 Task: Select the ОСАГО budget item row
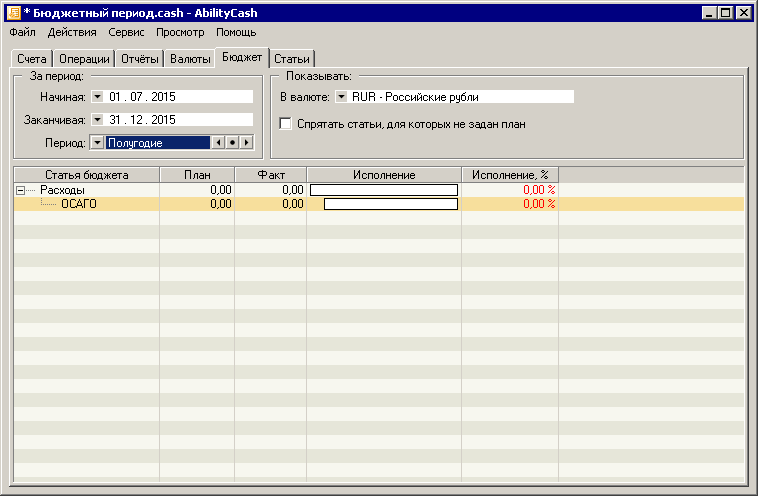coord(79,204)
